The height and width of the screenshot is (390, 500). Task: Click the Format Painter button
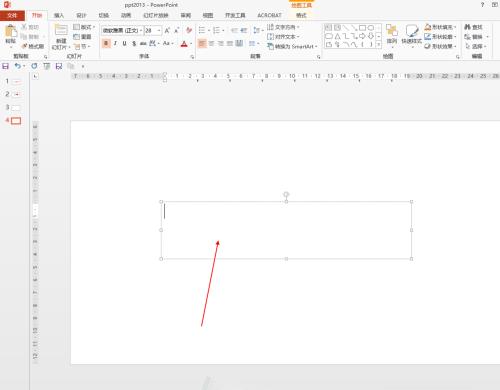click(33, 46)
